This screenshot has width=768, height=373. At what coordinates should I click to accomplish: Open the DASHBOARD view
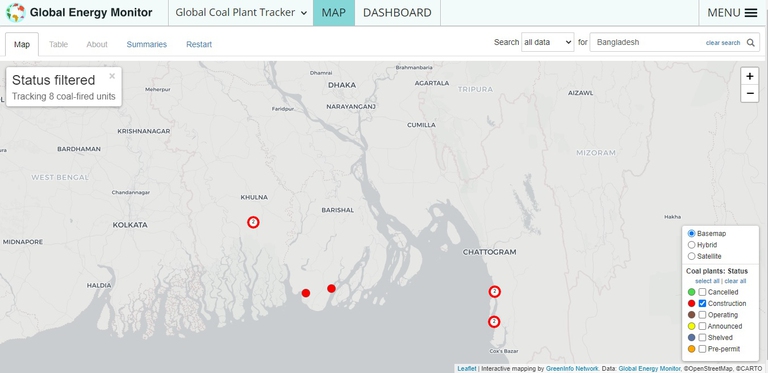(397, 13)
